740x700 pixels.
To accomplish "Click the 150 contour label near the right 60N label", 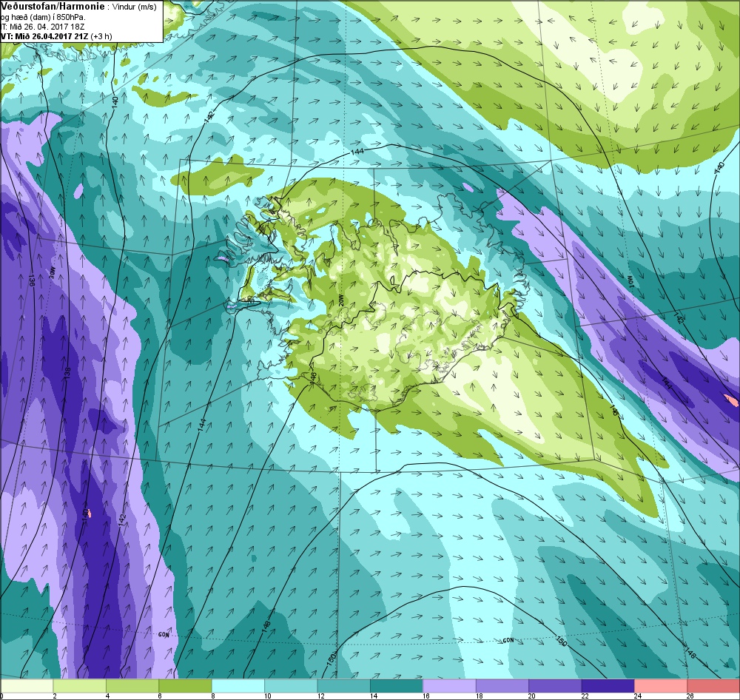I will pos(561,641).
